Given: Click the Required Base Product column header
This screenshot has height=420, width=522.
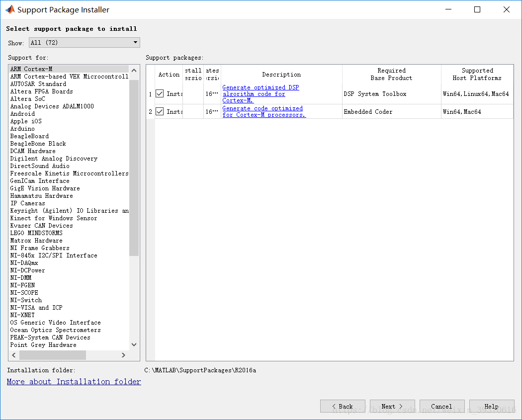Looking at the screenshot, I should tap(392, 74).
